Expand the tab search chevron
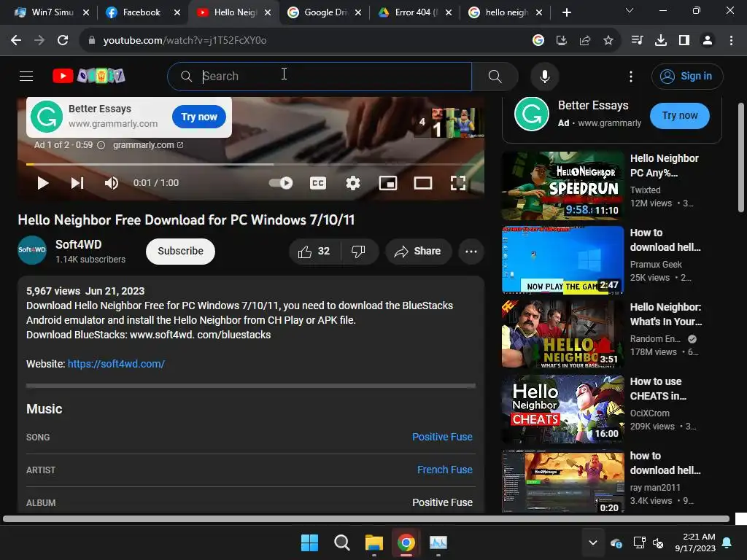The width and height of the screenshot is (747, 560). (x=630, y=10)
